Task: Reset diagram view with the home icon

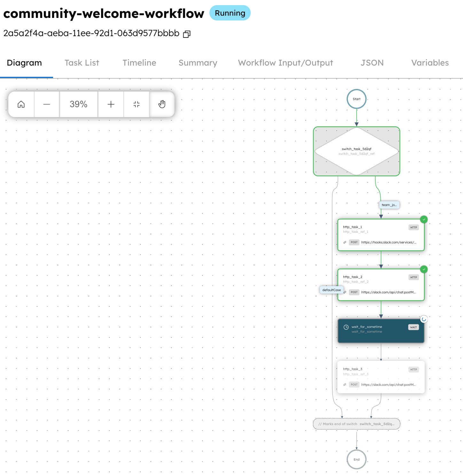Action: [21, 104]
